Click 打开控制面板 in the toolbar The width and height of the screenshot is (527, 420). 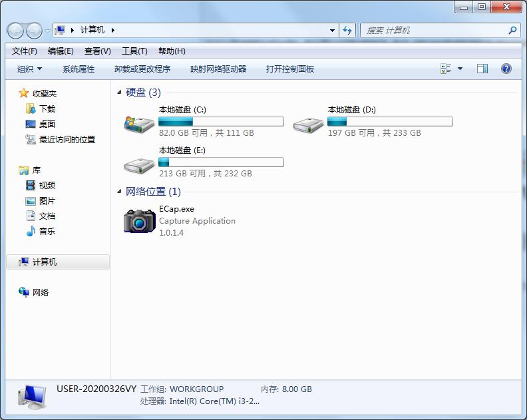coord(290,69)
